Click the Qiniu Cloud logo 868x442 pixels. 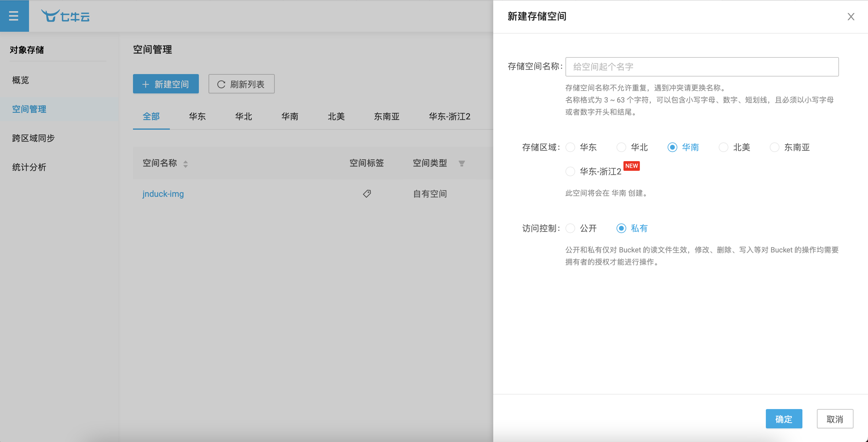tap(66, 16)
